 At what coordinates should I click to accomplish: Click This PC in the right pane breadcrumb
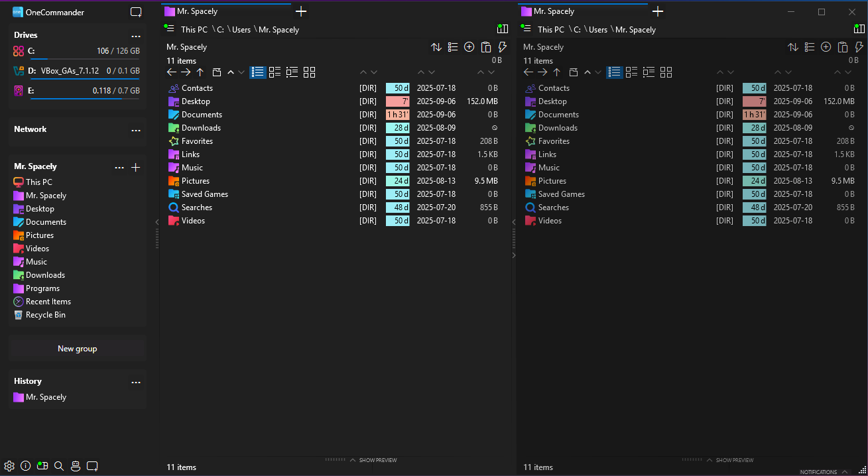click(551, 29)
